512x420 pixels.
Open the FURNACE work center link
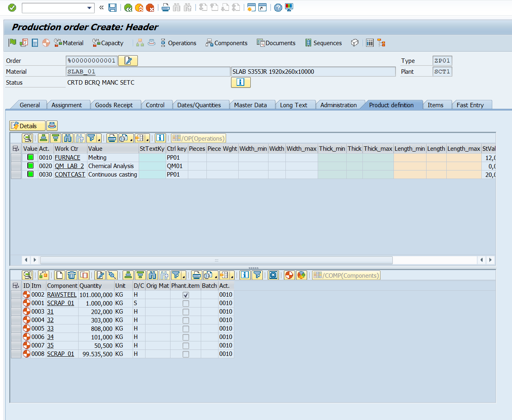point(67,158)
